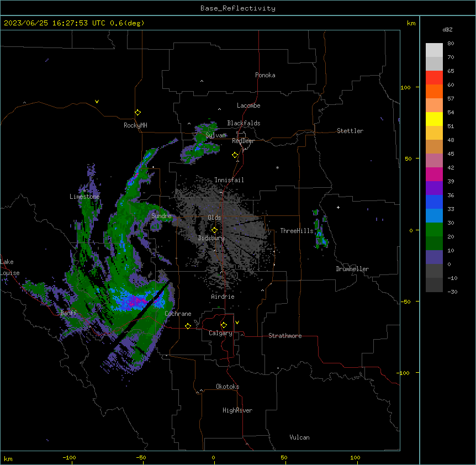Click the white asterisk east of RedDeer
The width and height of the screenshot is (476, 465).
click(x=277, y=167)
